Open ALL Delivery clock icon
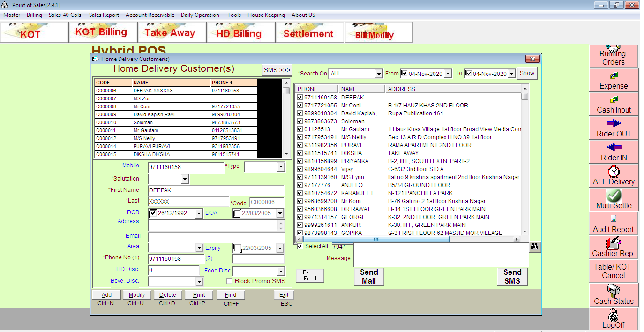This screenshot has height=332, width=644. point(613,171)
